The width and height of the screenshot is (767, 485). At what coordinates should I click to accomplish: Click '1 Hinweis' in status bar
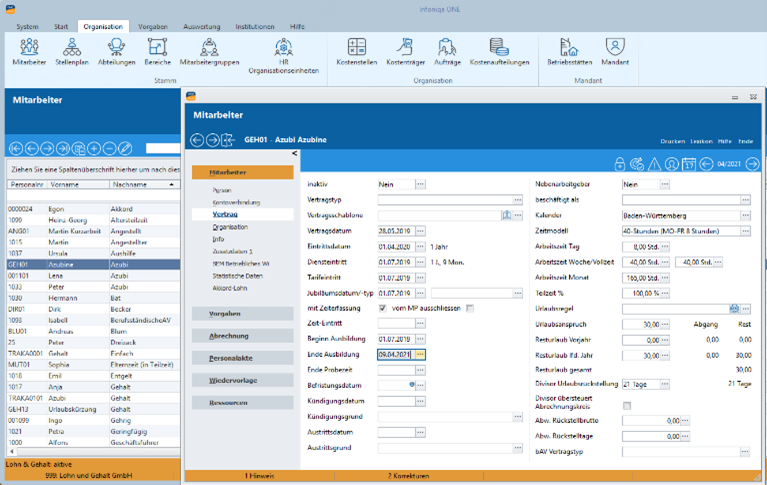pos(259,476)
